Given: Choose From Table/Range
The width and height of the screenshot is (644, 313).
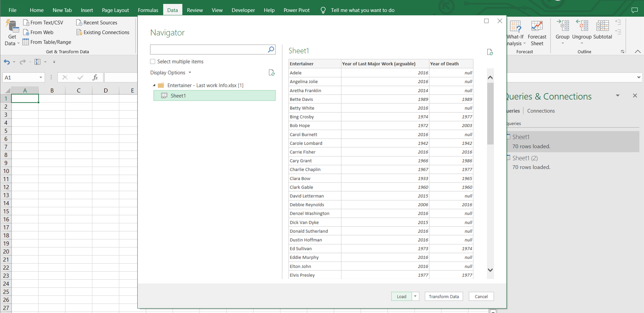Looking at the screenshot, I should coord(47,42).
